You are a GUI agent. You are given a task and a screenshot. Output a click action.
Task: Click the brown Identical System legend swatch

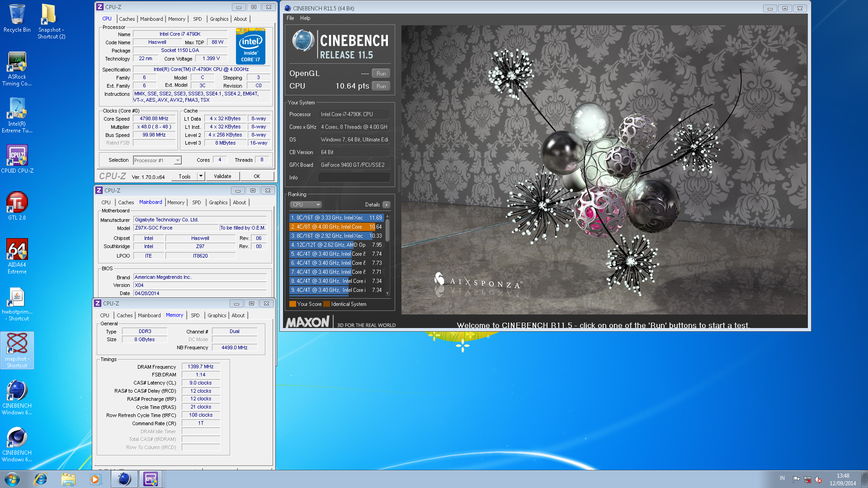326,304
